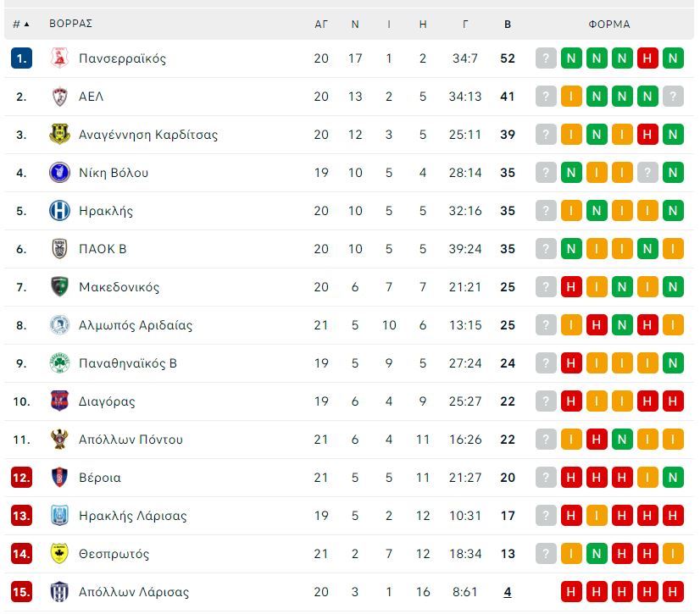Sort by the ΑΓ matches column header
Screen dimensions: 700x614
[321, 25]
